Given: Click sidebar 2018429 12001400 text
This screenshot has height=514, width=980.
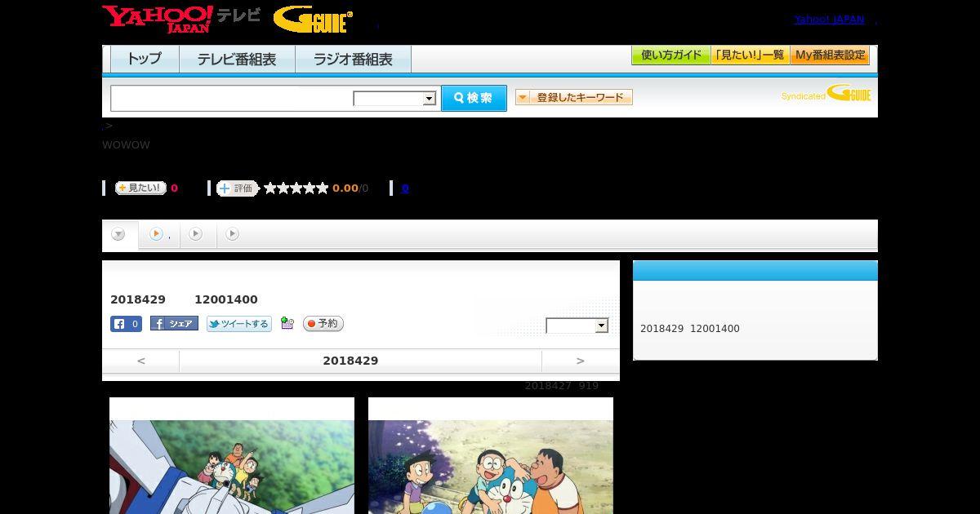Looking at the screenshot, I should coord(690,329).
